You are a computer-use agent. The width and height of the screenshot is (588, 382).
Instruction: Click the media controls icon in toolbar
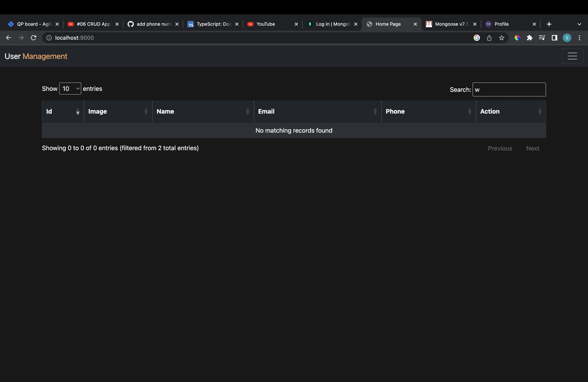[x=542, y=38]
